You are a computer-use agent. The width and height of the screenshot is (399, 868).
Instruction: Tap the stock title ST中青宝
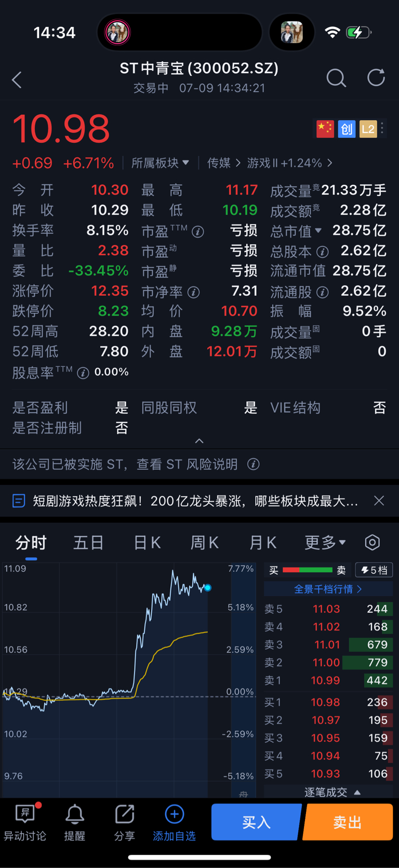coord(199,69)
